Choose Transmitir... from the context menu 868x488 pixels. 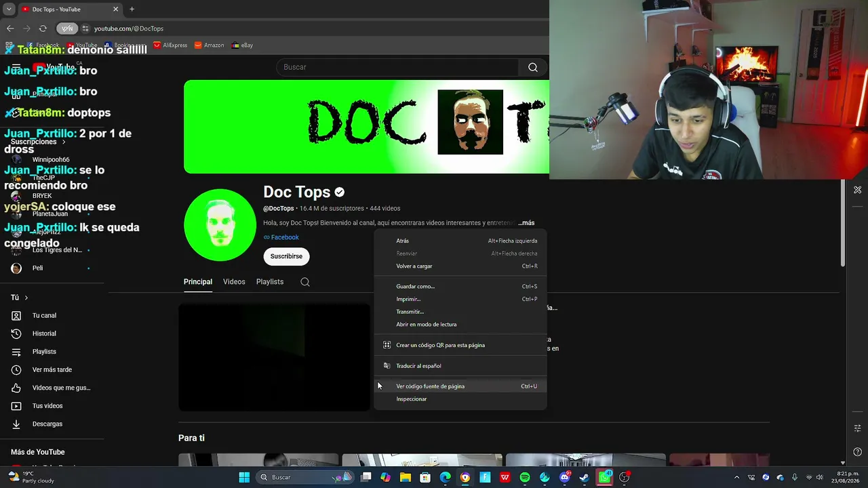pyautogui.click(x=460, y=312)
